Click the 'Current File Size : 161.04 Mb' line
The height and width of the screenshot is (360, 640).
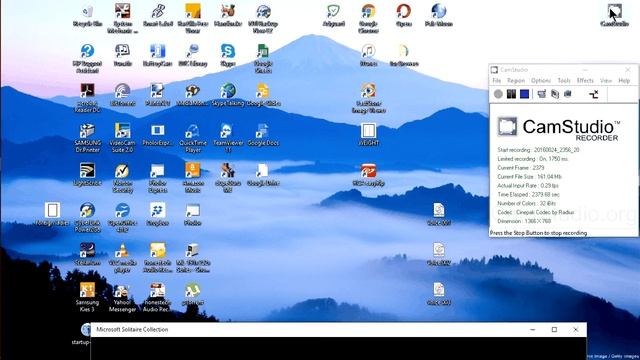coord(529,177)
